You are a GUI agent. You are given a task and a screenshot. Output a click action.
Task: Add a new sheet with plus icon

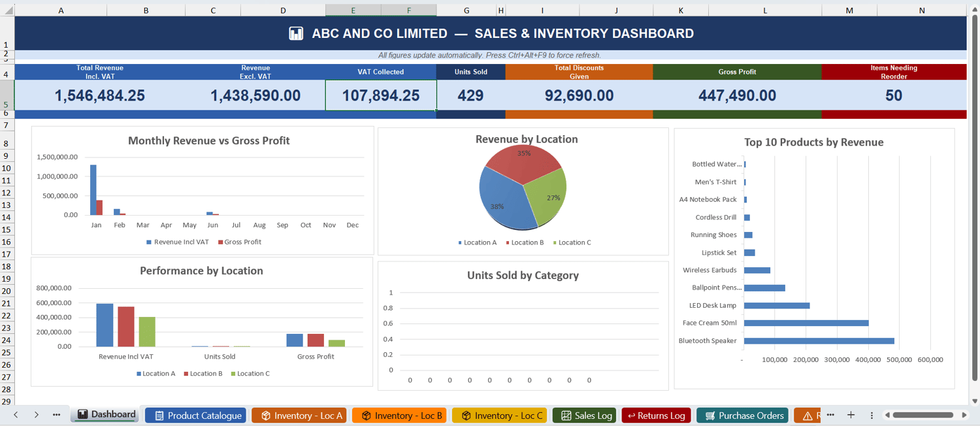[x=851, y=415]
